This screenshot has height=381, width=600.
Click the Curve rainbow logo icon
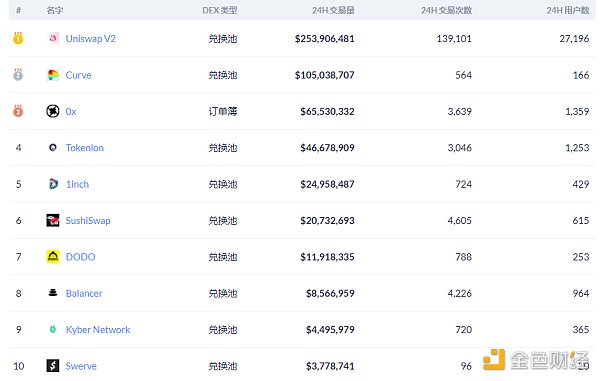click(53, 75)
